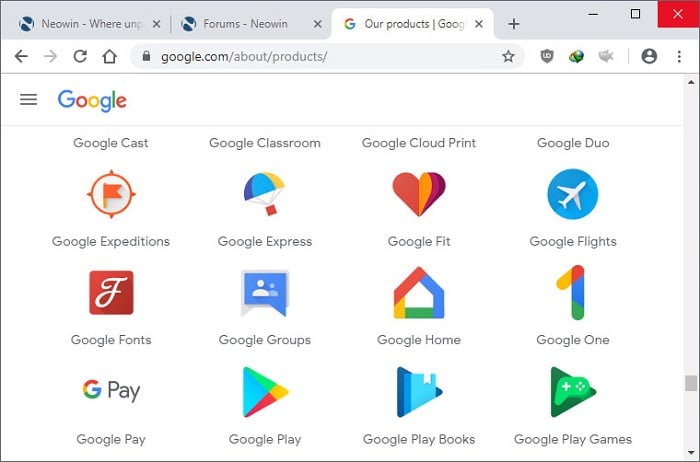Close the Neowin - Where unprofessional tab
Screen dimensions: 700x462
(156, 24)
